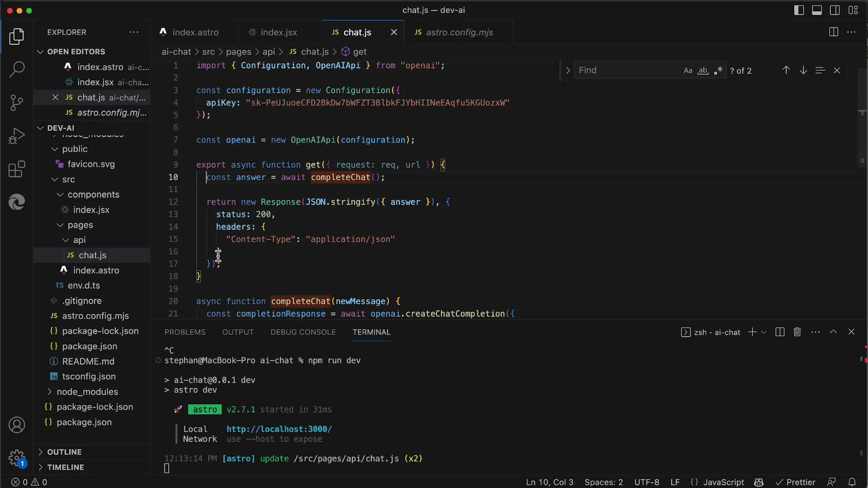Split the terminal
868x488 pixels.
pos(780,332)
